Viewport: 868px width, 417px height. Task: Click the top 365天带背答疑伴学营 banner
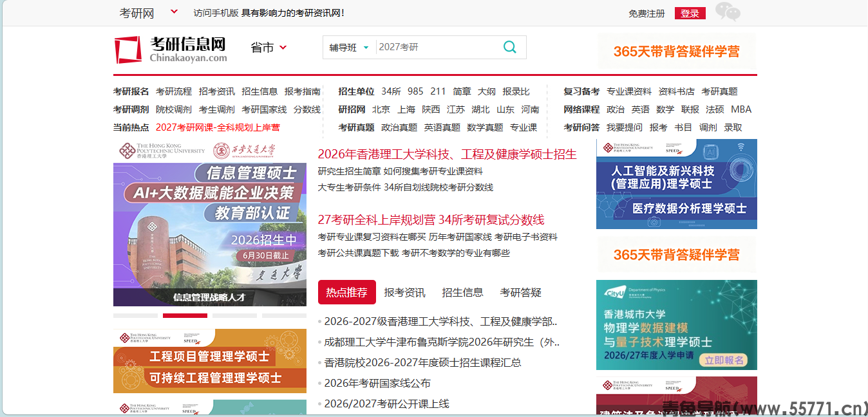coord(677,51)
